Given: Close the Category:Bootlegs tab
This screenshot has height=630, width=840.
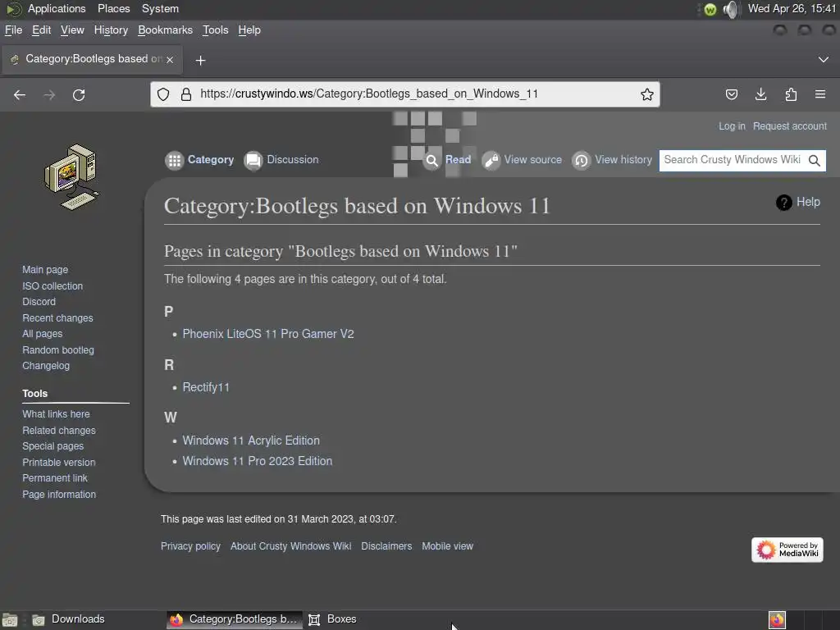Looking at the screenshot, I should 170,59.
